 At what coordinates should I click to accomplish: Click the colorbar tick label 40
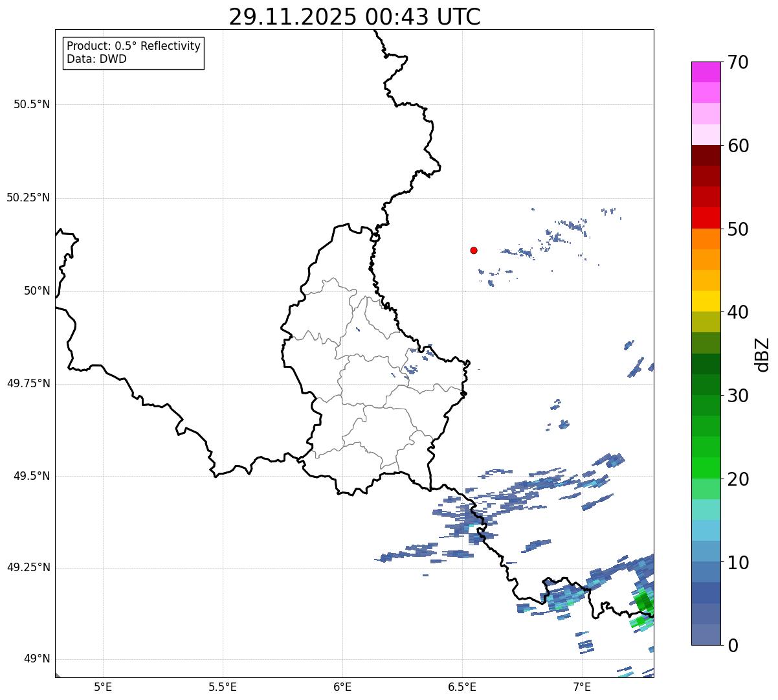(737, 312)
